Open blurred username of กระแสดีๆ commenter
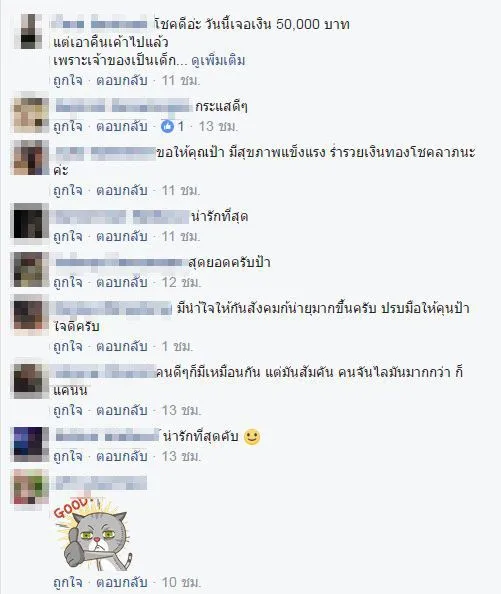Screen dimensions: 501x594 pyautogui.click(x=123, y=106)
